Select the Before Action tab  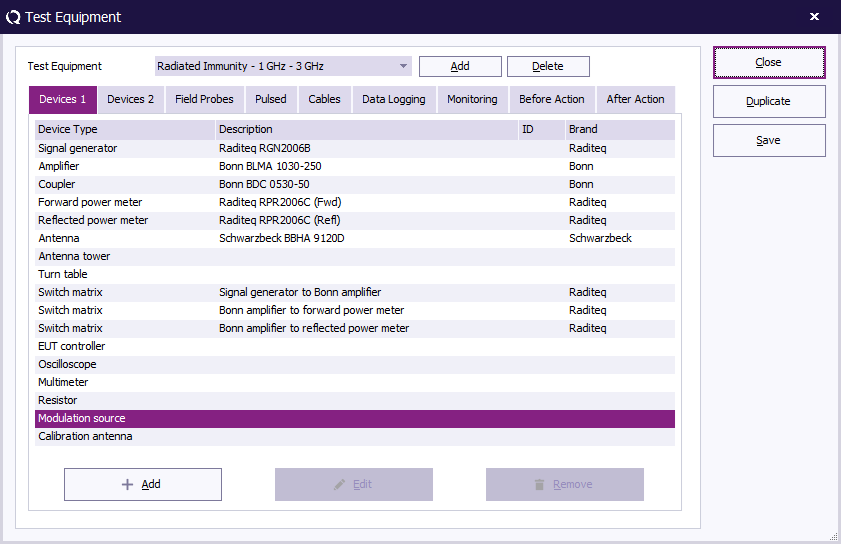pyautogui.click(x=552, y=99)
